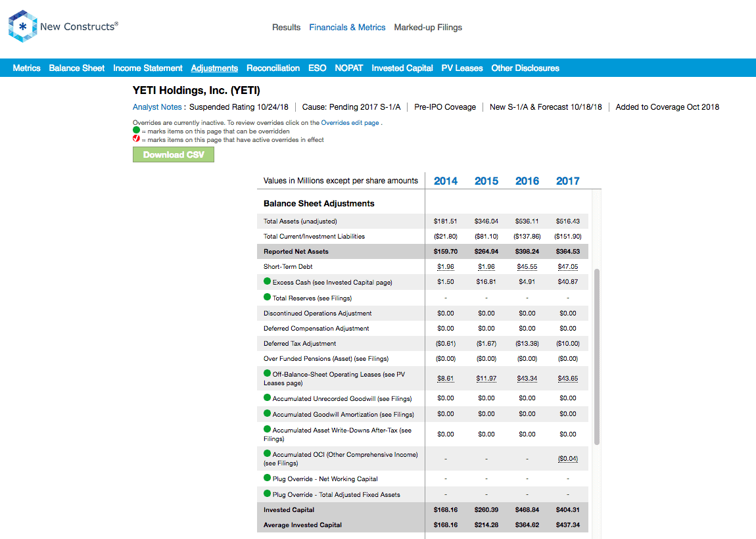Click the 2015 column header
Screen dimensions: 756x539
click(486, 181)
